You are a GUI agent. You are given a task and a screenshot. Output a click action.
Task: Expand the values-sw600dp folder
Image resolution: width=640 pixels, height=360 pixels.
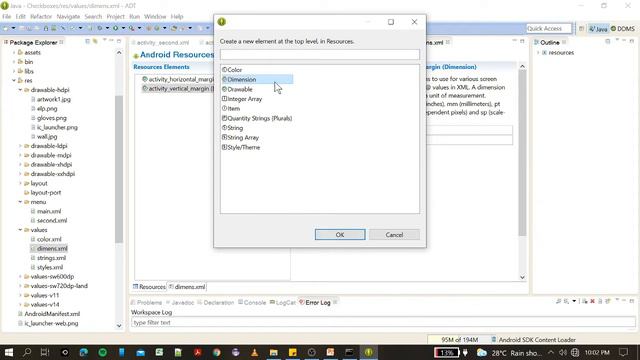[20, 277]
